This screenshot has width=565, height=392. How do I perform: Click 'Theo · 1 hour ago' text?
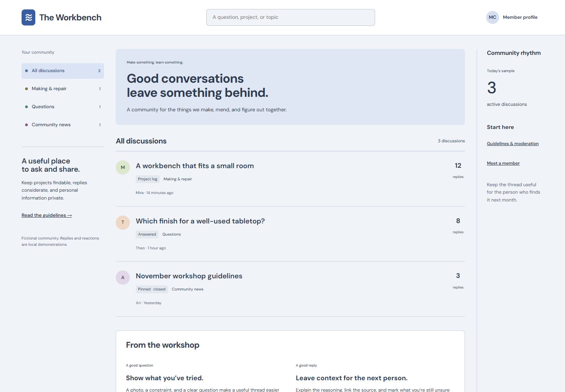(151, 248)
